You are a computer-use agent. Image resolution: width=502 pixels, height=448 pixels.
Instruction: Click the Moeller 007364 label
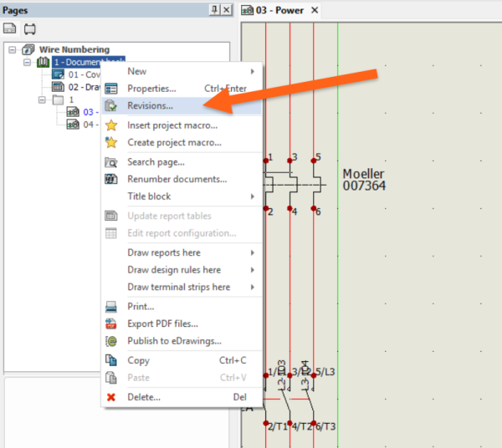click(364, 180)
